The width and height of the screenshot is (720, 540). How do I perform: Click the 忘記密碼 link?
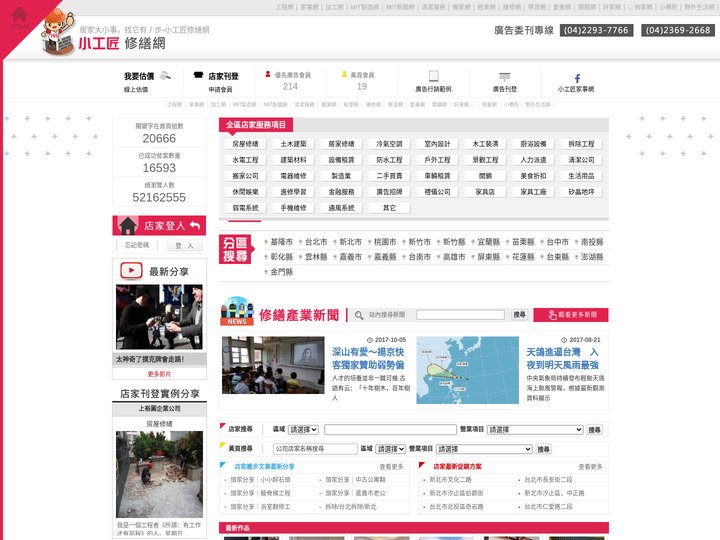coord(137,245)
